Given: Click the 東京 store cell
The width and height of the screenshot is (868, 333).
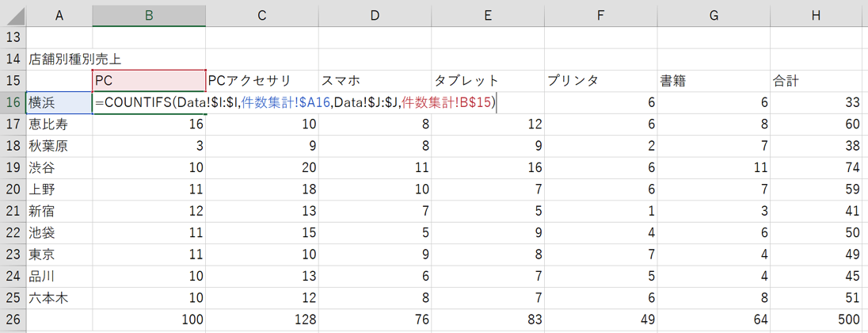Looking at the screenshot, I should tap(59, 255).
